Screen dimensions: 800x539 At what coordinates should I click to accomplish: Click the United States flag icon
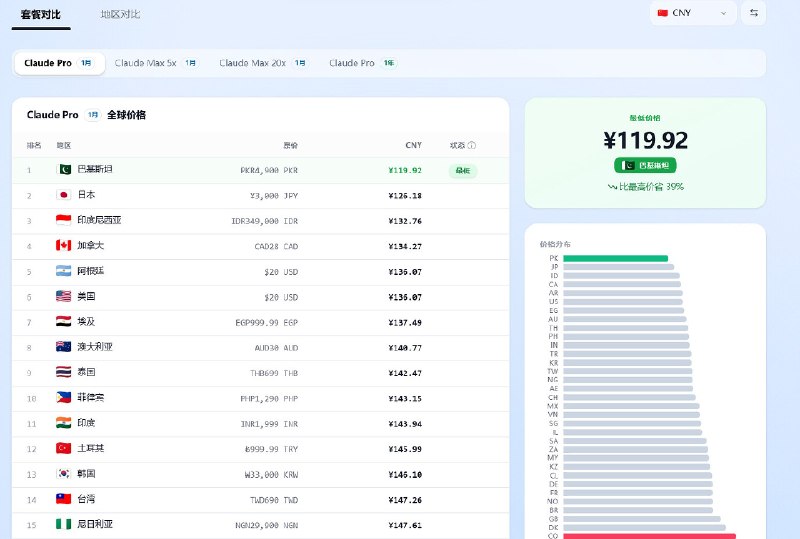pos(63,296)
